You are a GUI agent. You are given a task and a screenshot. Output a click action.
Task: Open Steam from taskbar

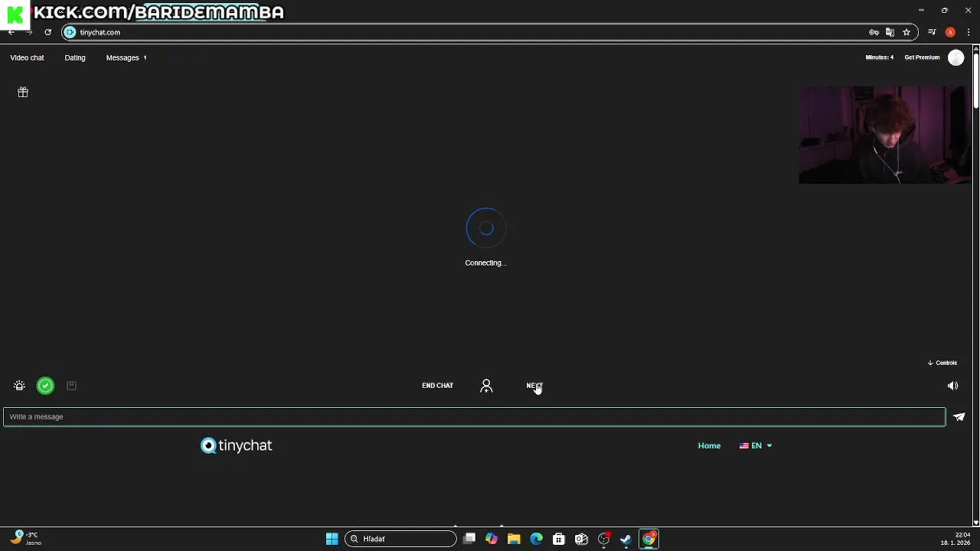pos(626,539)
